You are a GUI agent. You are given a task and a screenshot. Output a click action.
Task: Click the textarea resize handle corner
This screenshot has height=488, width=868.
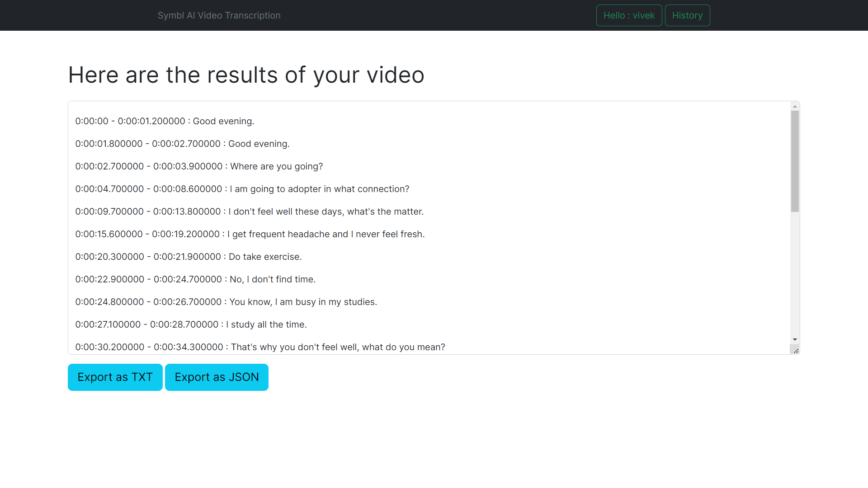(796, 351)
